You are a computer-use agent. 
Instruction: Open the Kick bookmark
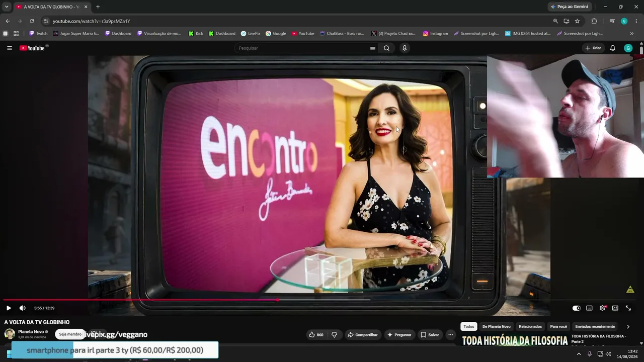(x=196, y=34)
